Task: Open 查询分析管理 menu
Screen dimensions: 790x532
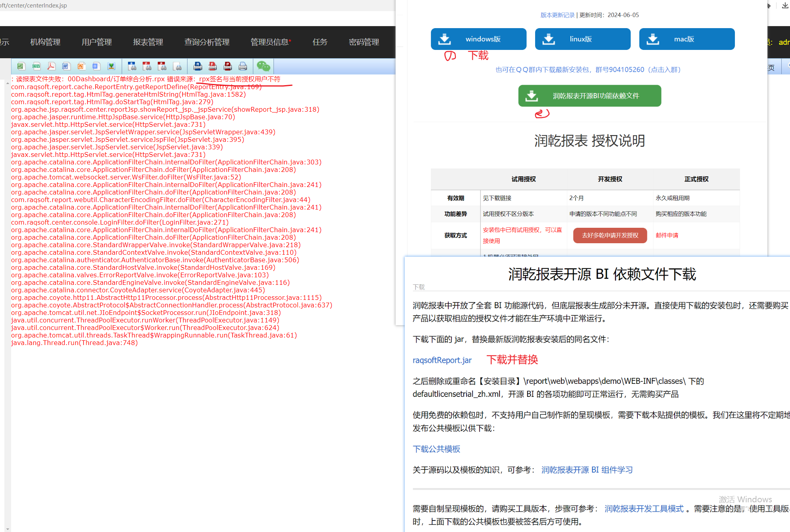Action: coord(207,42)
